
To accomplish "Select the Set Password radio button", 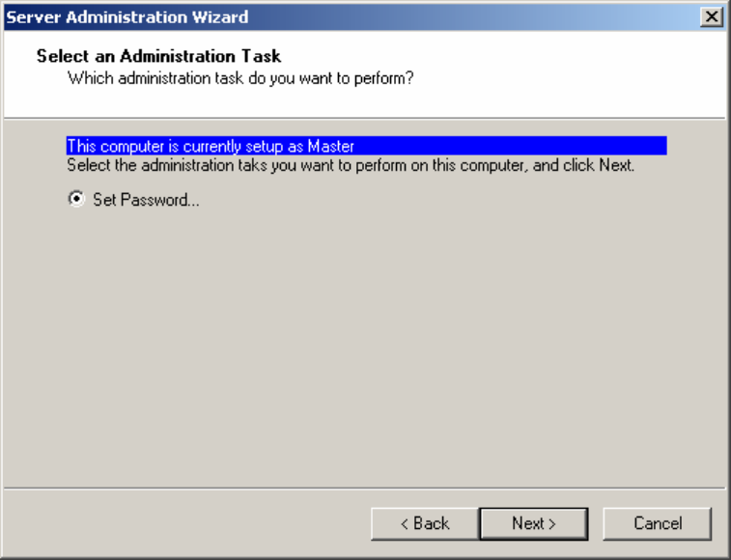I will coord(74,200).
